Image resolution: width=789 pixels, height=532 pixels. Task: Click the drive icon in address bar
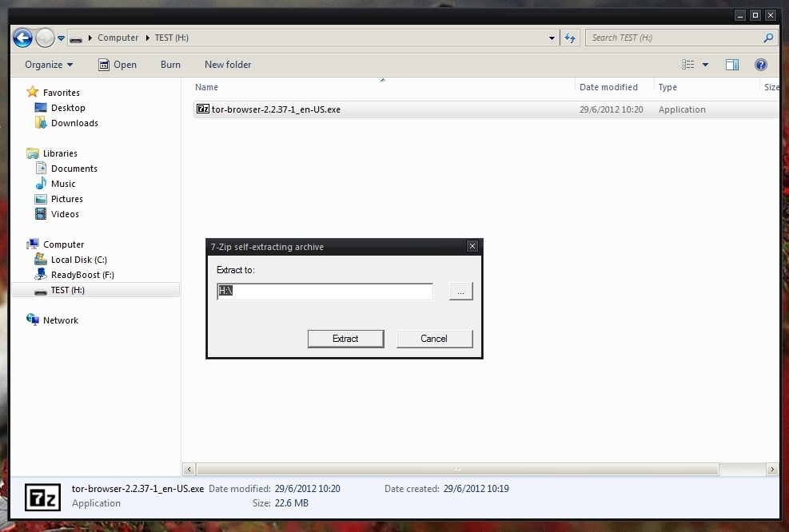coord(75,38)
